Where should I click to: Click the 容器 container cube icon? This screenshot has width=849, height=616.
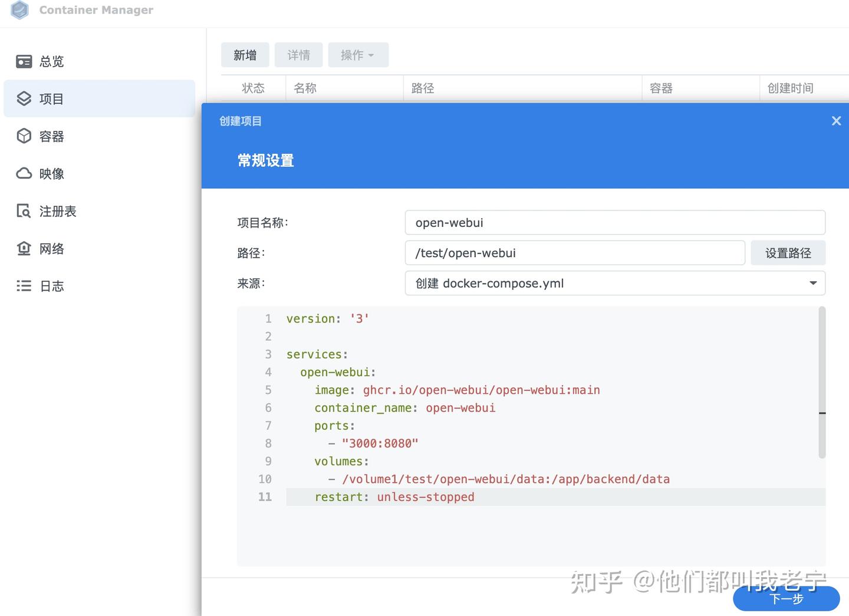point(24,136)
